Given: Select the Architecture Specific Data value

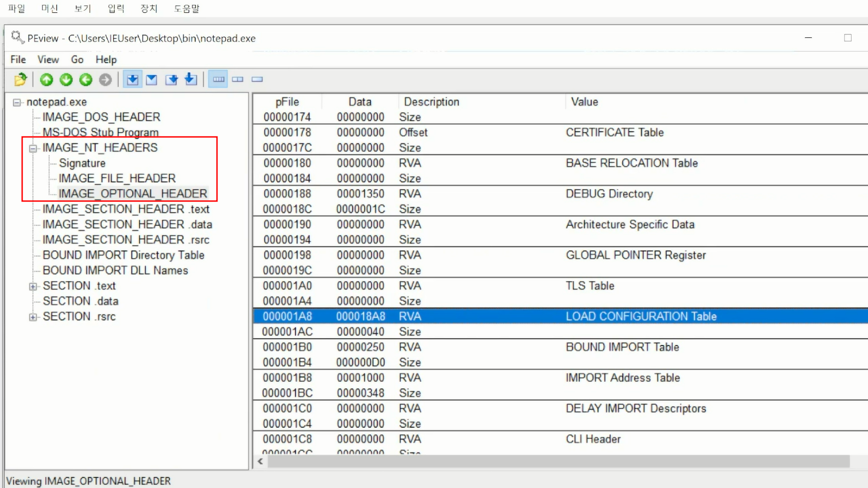Looking at the screenshot, I should tap(630, 225).
